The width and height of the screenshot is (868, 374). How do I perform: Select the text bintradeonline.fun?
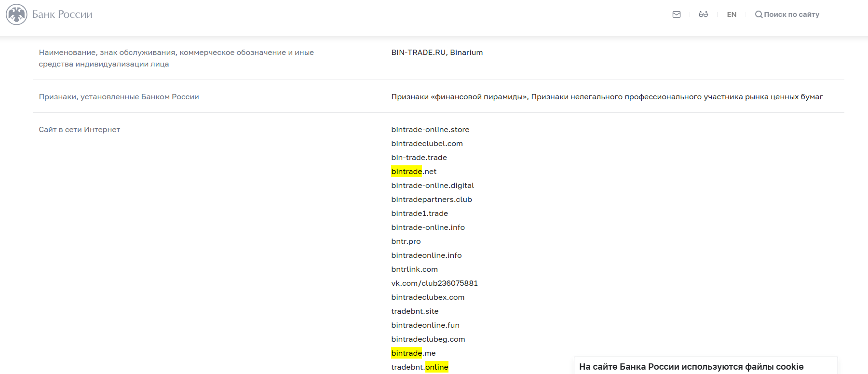click(x=425, y=325)
